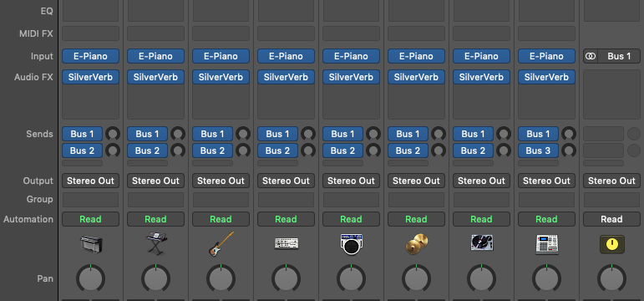Open SilverVerb plug-in on the electric piano channel
This screenshot has width=644, height=301.
point(91,77)
